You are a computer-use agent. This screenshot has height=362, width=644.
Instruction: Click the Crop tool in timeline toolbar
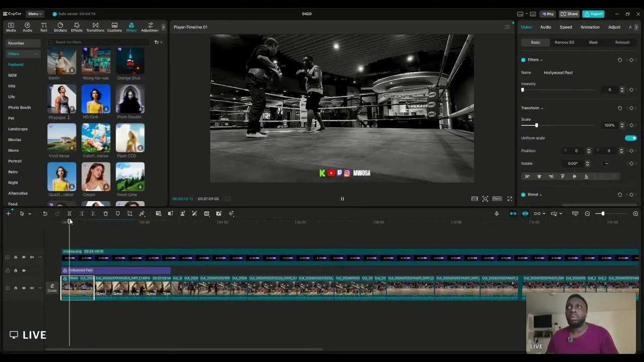[130, 214]
